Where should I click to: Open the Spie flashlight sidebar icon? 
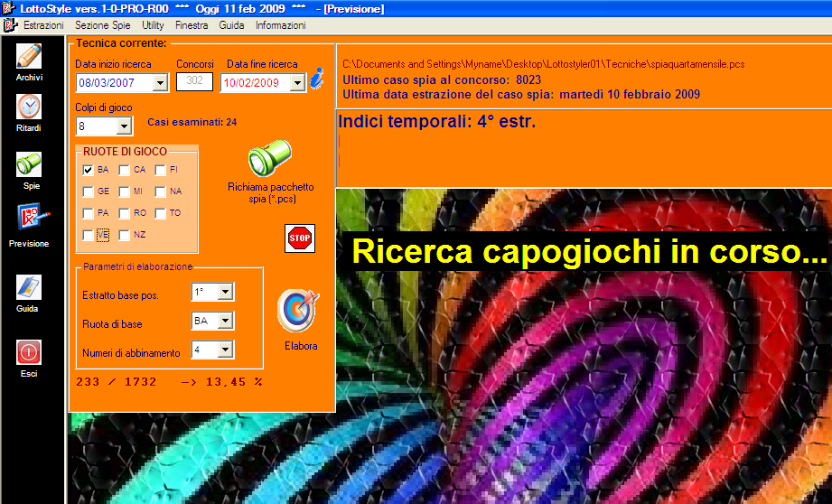[x=29, y=164]
